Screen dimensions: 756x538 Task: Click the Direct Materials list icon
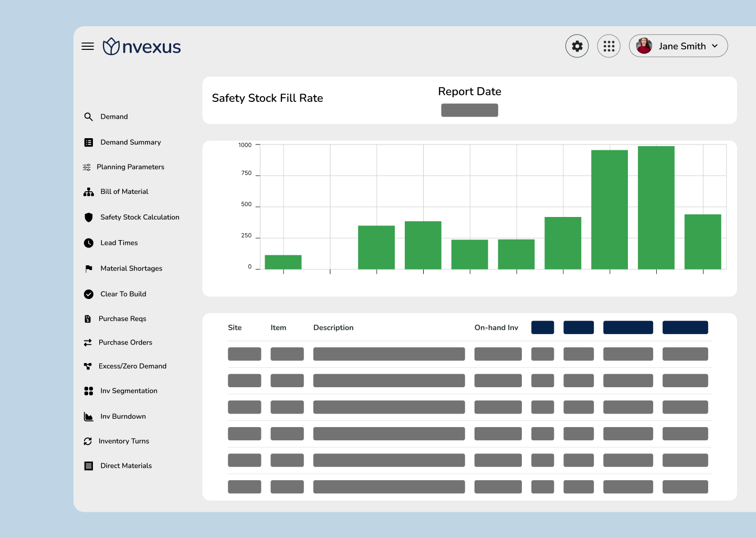(89, 466)
